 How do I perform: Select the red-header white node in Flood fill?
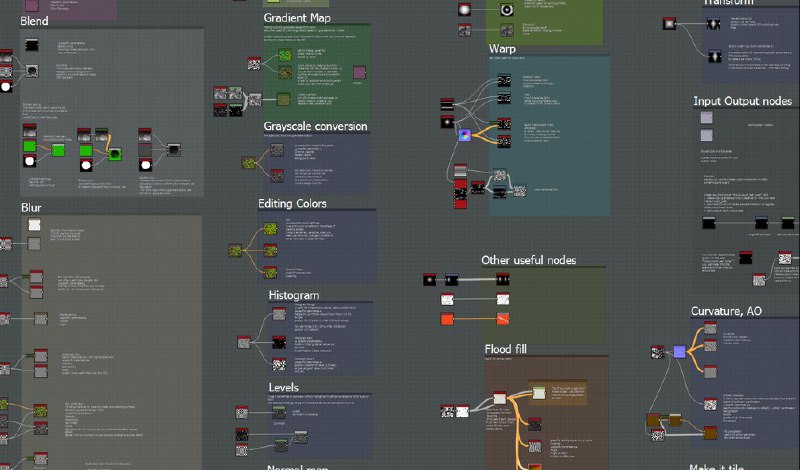coord(499,398)
